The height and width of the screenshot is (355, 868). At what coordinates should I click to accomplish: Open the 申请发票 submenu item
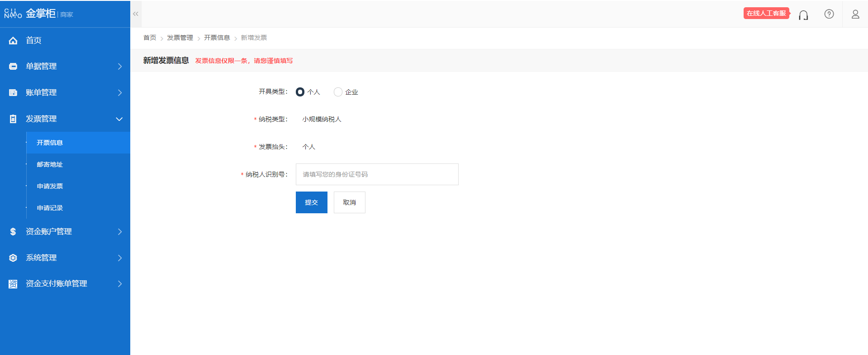pos(78,186)
